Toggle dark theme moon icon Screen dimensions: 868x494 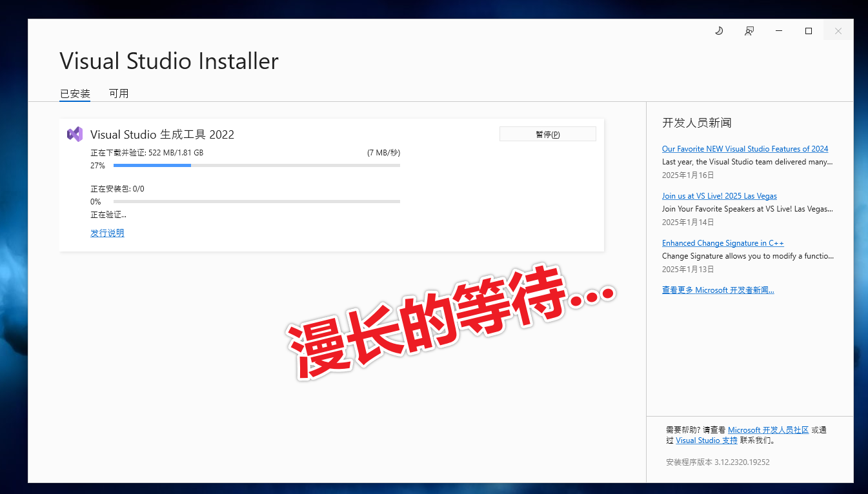[x=719, y=31]
